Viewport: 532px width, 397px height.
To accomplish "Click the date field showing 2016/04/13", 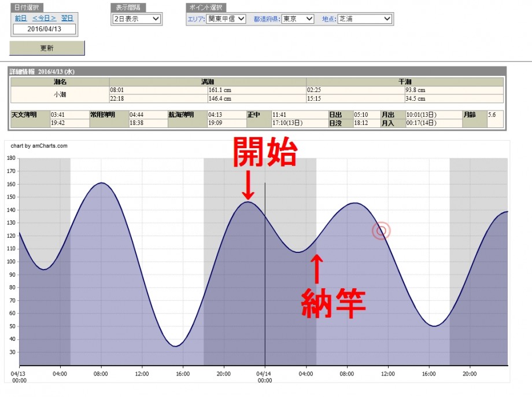I will pos(44,29).
